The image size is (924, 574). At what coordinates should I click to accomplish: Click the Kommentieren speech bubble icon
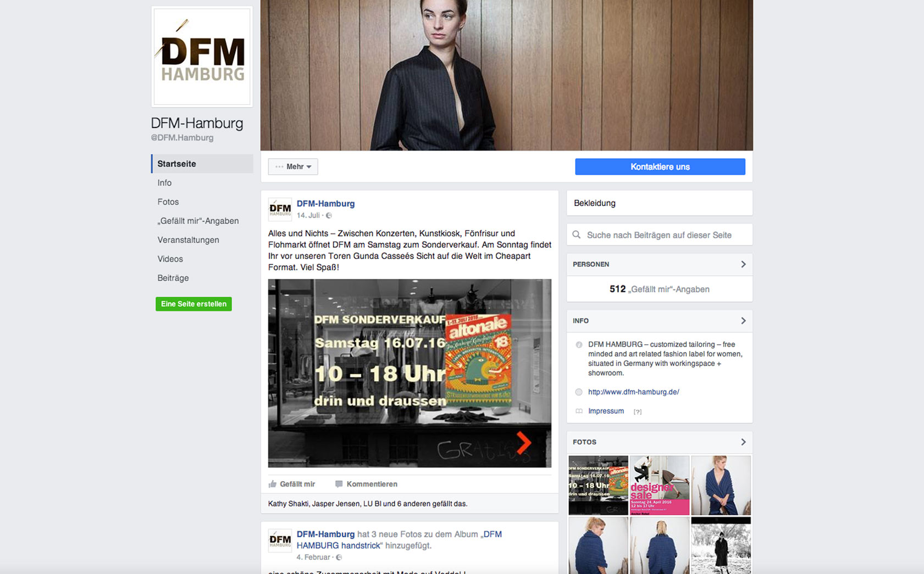tap(339, 484)
